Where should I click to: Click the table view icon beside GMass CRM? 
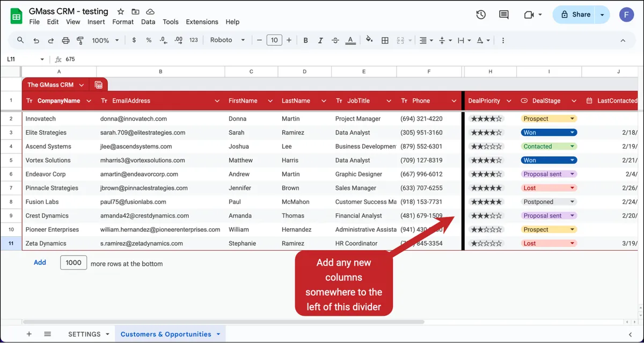99,85
